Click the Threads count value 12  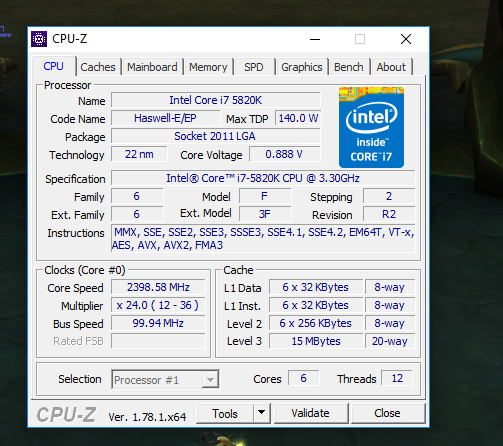tap(397, 378)
